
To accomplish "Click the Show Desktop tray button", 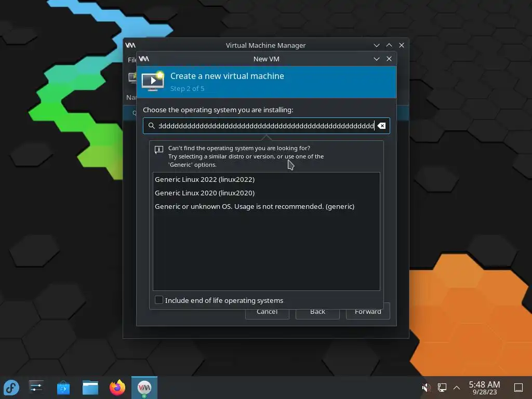I will (x=518, y=388).
